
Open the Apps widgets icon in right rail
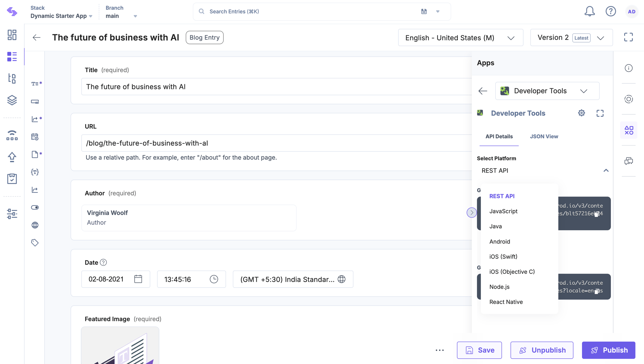point(629,130)
